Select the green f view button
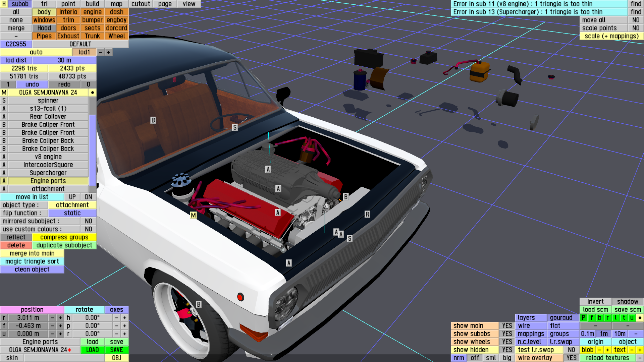 (x=591, y=318)
